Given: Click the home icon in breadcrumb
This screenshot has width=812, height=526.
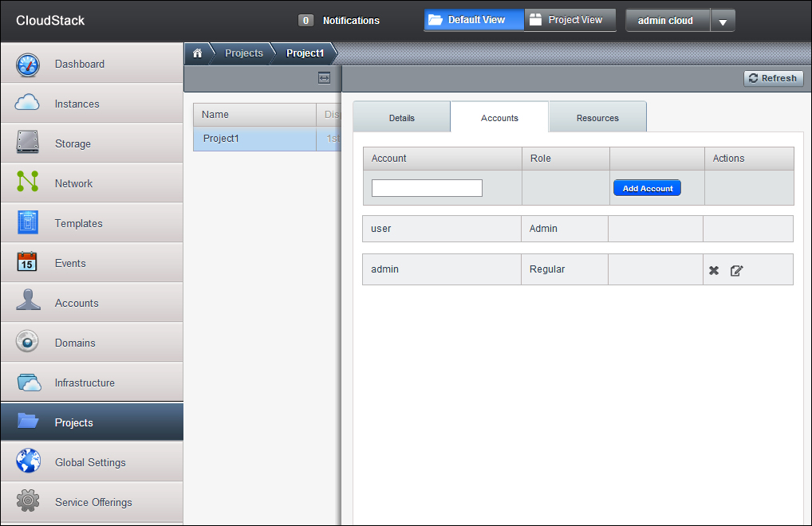Looking at the screenshot, I should point(198,53).
